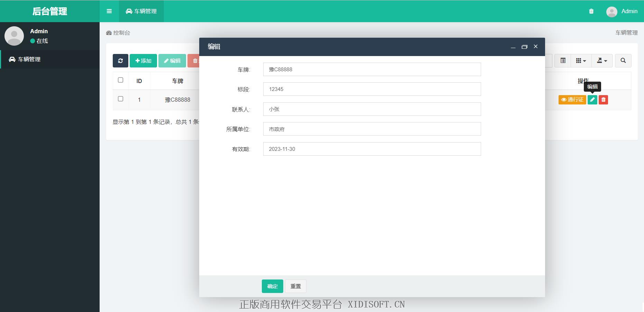Click the 有效期 date input field

(x=372, y=149)
